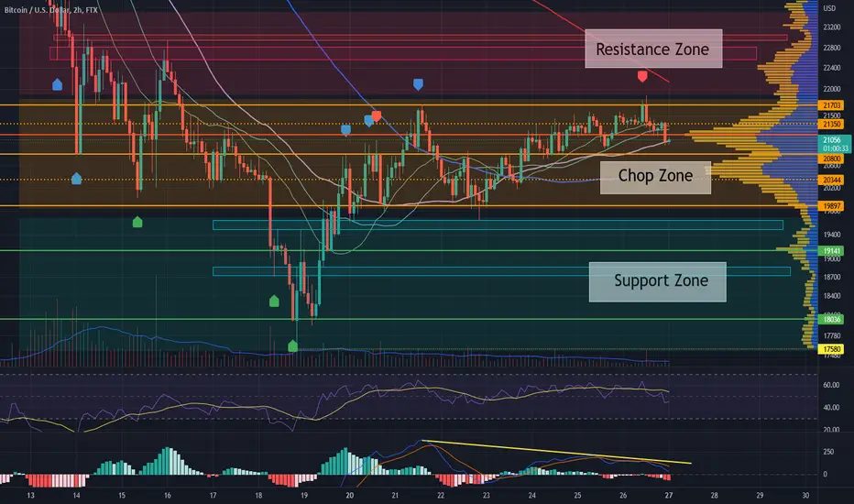Viewport: 854px width, 504px height.
Task: Click the 22400 price axis tick
Action: (831, 68)
